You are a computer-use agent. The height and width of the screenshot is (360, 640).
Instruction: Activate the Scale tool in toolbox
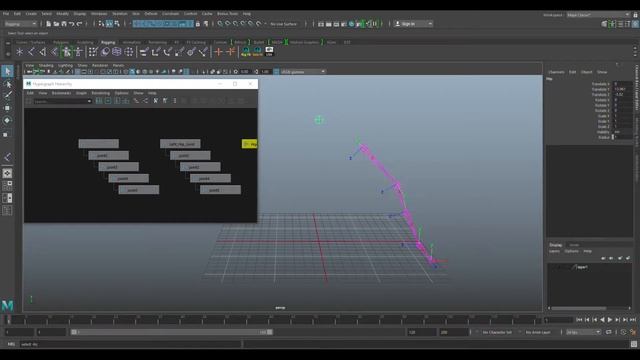pyautogui.click(x=6, y=134)
